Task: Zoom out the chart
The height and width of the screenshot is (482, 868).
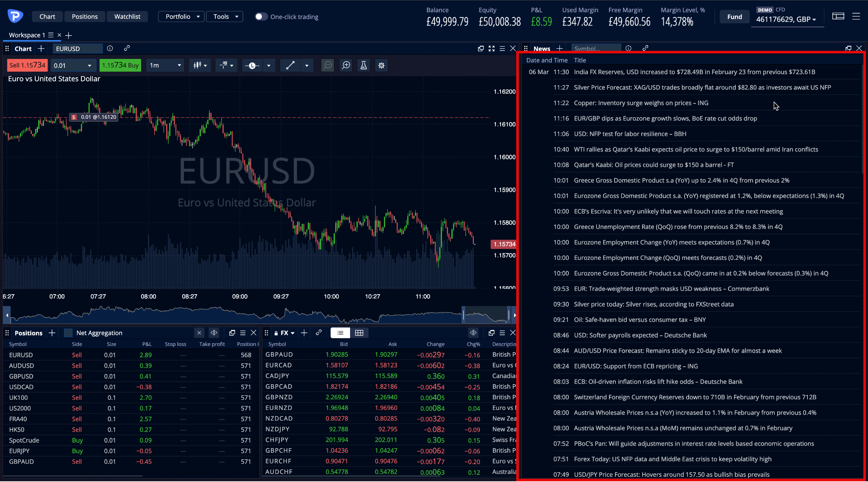Action: 328,65
